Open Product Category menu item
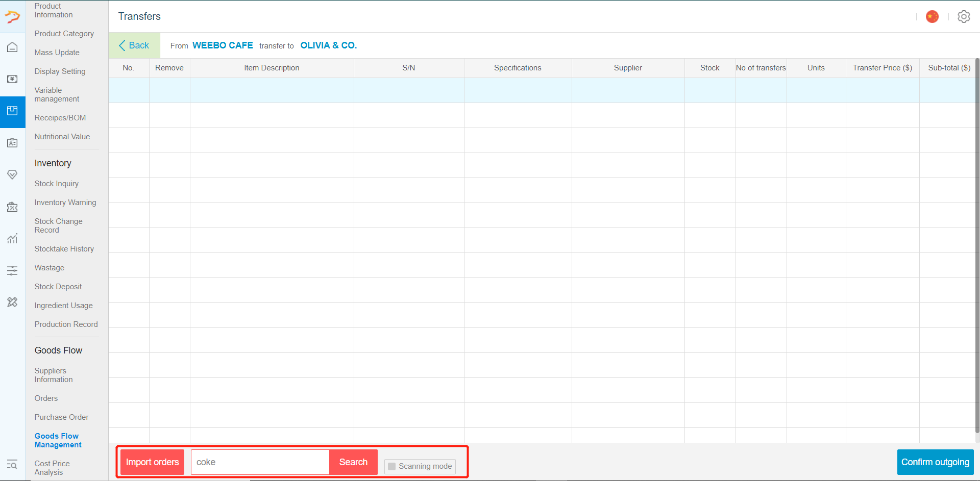This screenshot has width=980, height=481. [x=64, y=34]
